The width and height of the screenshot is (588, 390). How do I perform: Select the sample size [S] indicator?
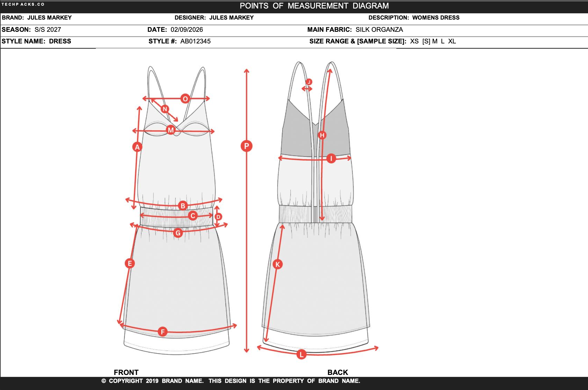click(x=426, y=41)
